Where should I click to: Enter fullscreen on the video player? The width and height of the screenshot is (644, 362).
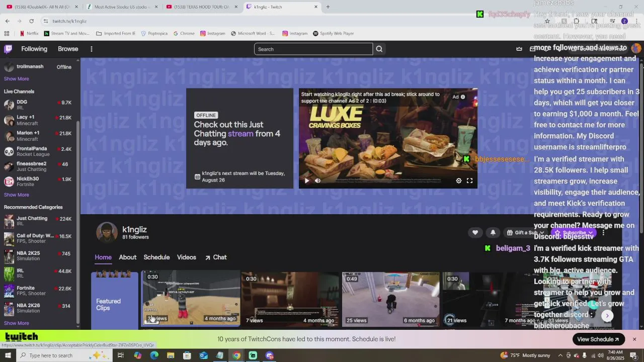click(469, 180)
